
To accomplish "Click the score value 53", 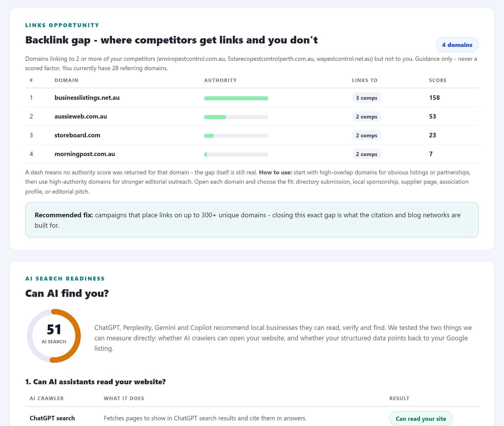I will [432, 116].
